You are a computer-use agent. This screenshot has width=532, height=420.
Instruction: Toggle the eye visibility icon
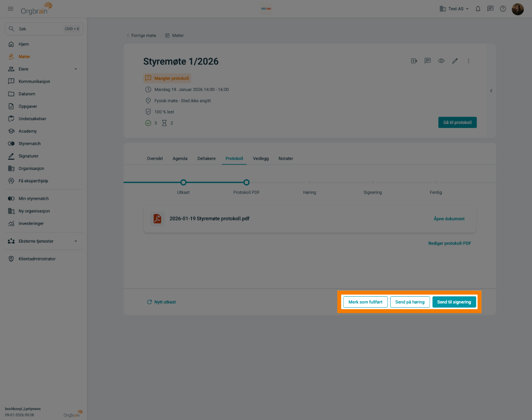click(x=441, y=61)
